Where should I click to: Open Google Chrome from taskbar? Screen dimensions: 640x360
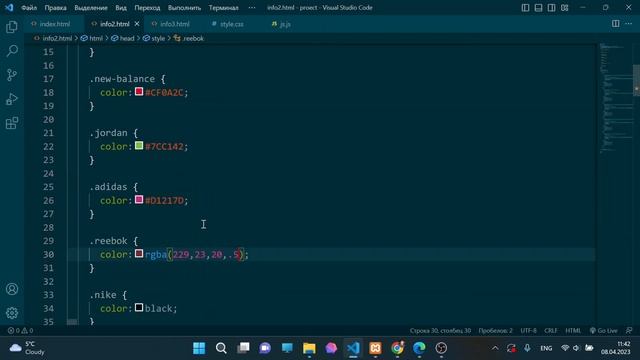(x=397, y=348)
